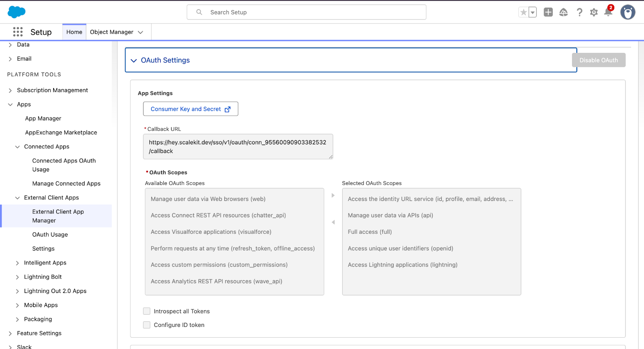Viewport: 644px width, 349px height.
Task: Click the user profile avatar
Action: coord(627,12)
